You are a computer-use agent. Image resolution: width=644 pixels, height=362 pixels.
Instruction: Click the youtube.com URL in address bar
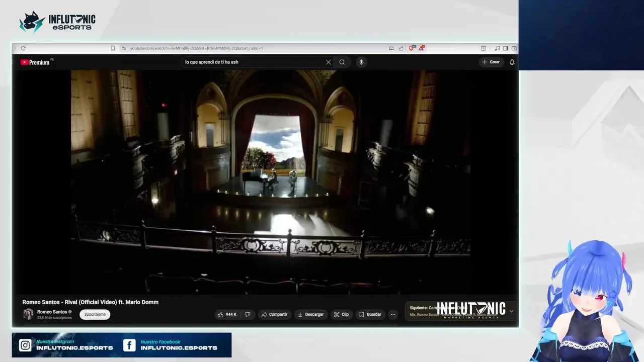point(196,48)
